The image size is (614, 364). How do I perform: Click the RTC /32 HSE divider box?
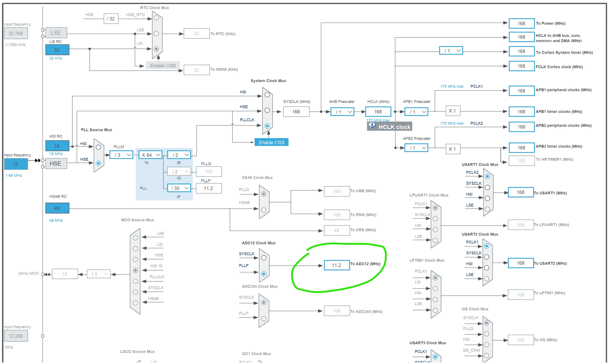111,19
